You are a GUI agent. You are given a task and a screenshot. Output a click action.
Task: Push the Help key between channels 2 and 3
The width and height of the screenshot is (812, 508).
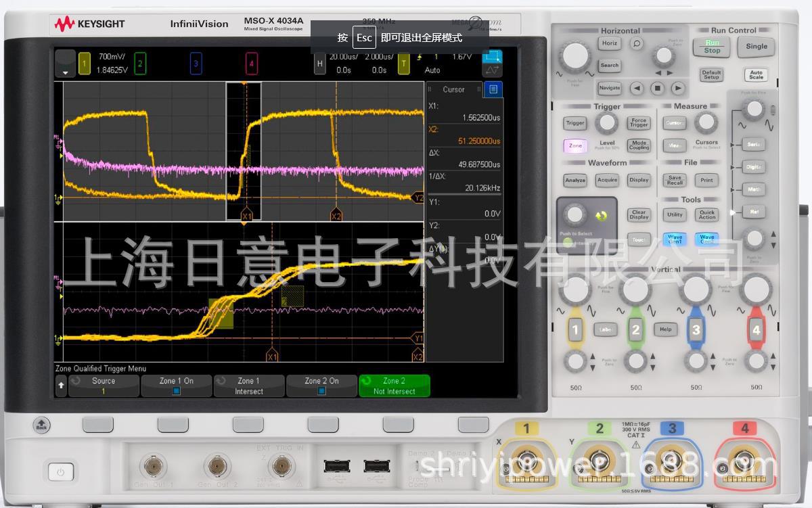pyautogui.click(x=666, y=329)
